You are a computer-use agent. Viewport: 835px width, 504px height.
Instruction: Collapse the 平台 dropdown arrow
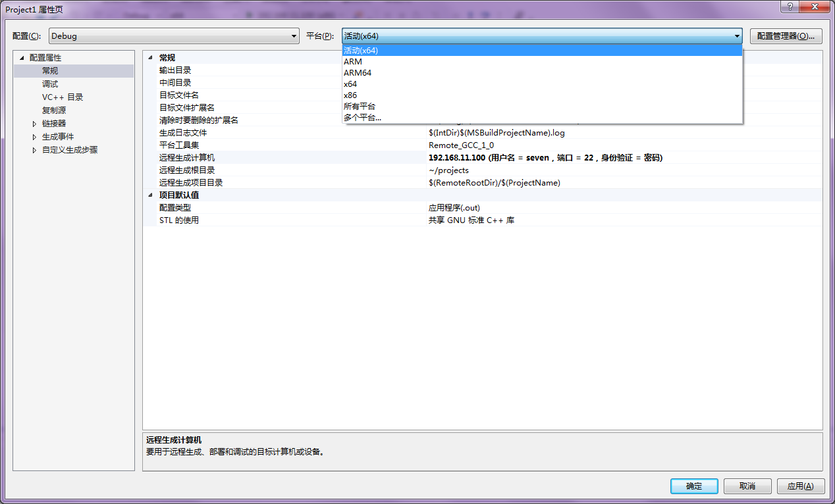tap(736, 36)
